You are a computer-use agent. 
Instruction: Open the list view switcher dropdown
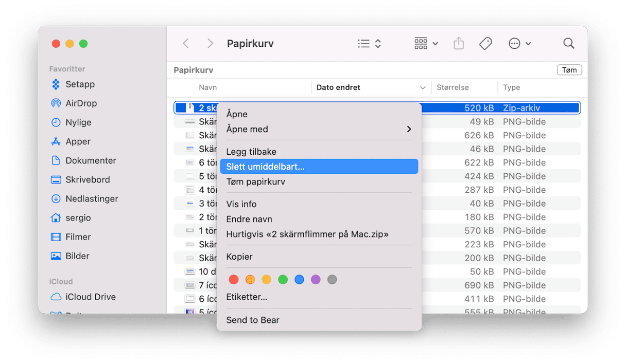point(369,44)
